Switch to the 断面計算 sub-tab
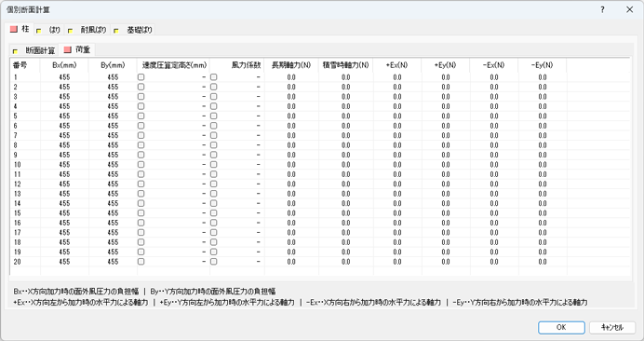This screenshot has height=341, width=644. click(34, 50)
